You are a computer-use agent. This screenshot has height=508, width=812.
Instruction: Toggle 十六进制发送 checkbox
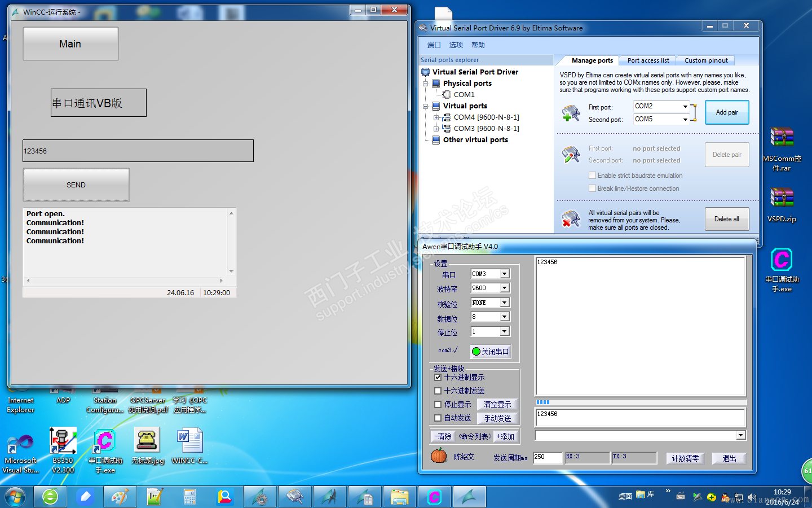click(x=438, y=391)
